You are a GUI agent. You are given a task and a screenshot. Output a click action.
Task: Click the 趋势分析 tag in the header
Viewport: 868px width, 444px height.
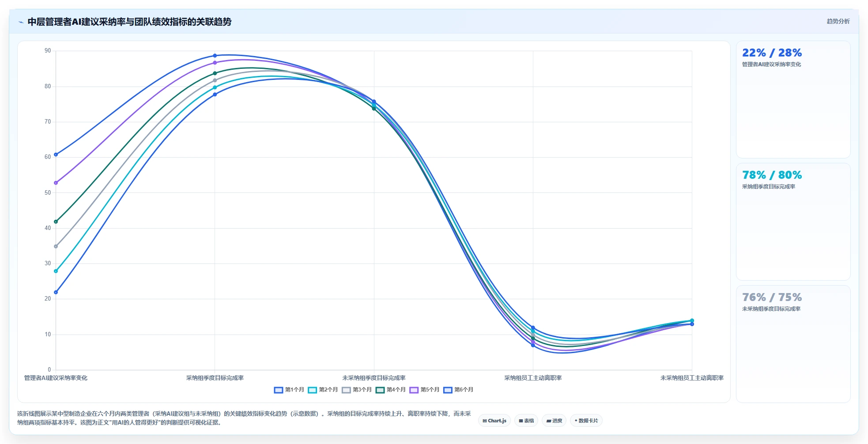838,21
